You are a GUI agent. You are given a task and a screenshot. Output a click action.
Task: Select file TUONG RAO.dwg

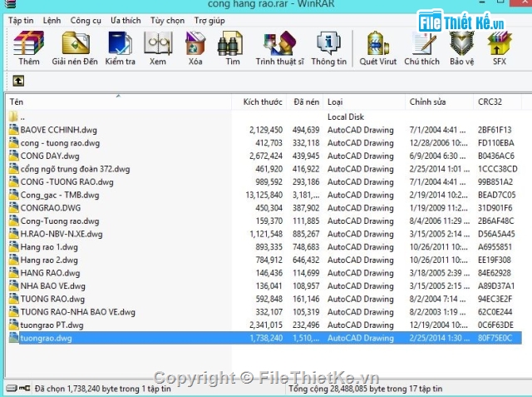(52, 299)
